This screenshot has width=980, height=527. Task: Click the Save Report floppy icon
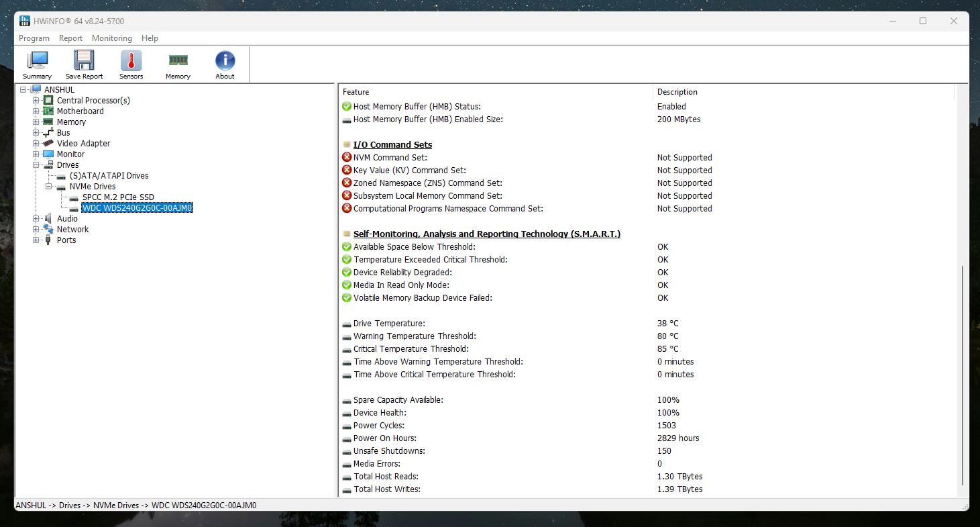click(84, 61)
